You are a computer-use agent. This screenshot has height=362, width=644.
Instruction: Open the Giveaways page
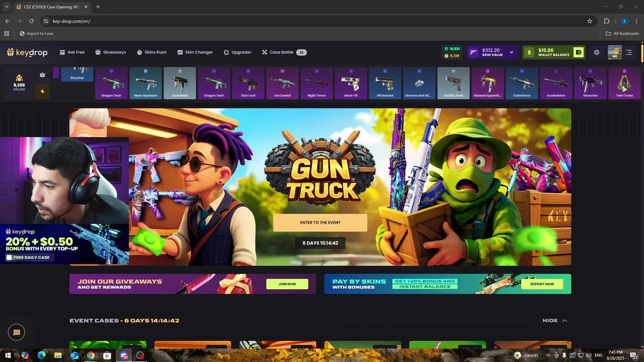(110, 52)
